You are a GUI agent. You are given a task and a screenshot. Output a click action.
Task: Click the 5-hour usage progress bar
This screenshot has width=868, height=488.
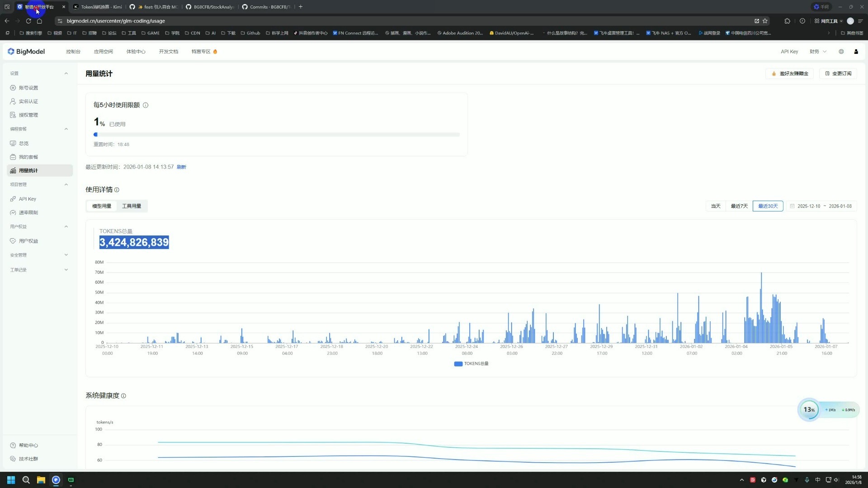(277, 135)
